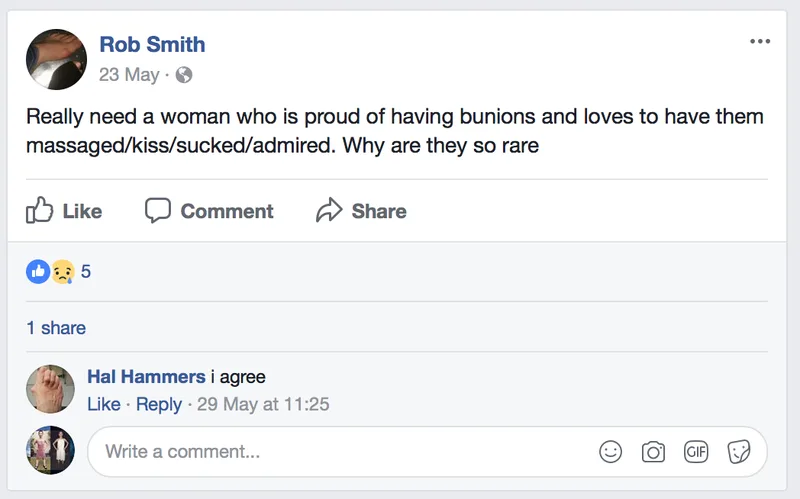Click the public globe privacy icon
The width and height of the screenshot is (800, 499).
(x=184, y=75)
